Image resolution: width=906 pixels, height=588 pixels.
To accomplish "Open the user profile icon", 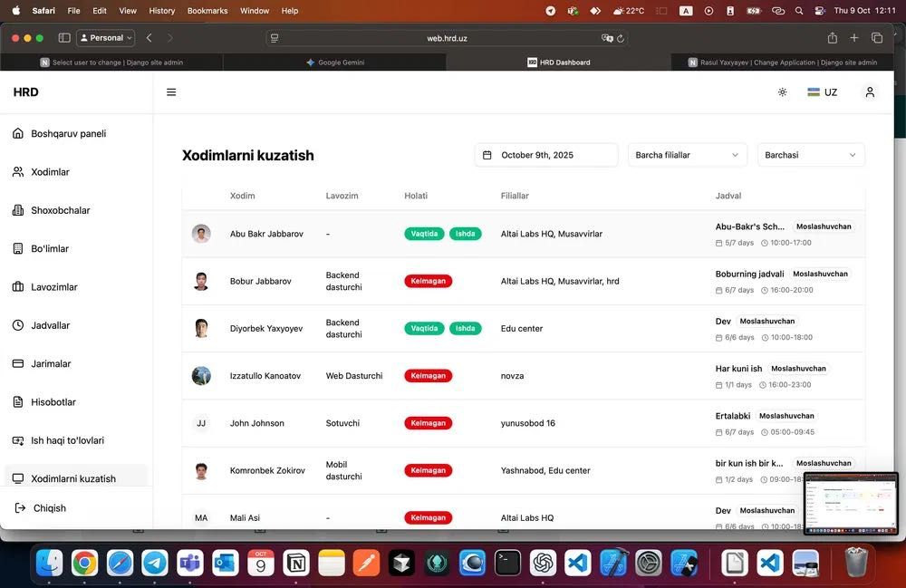I will (x=870, y=92).
